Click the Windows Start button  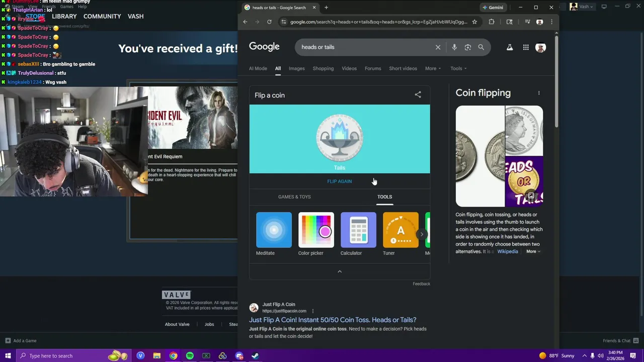(8, 356)
